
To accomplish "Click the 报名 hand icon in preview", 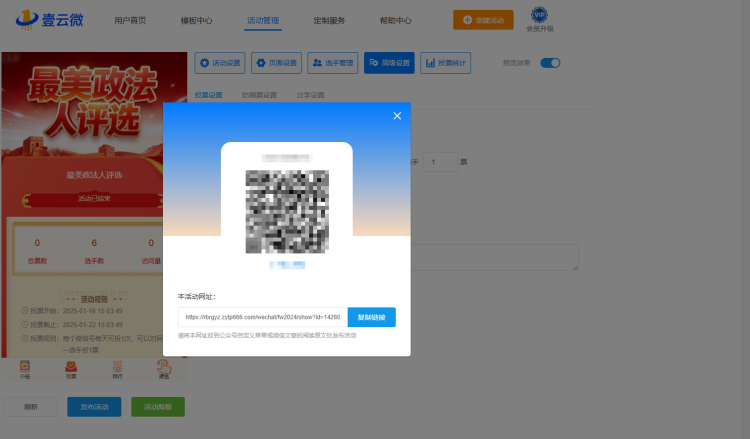I will 164,369.
